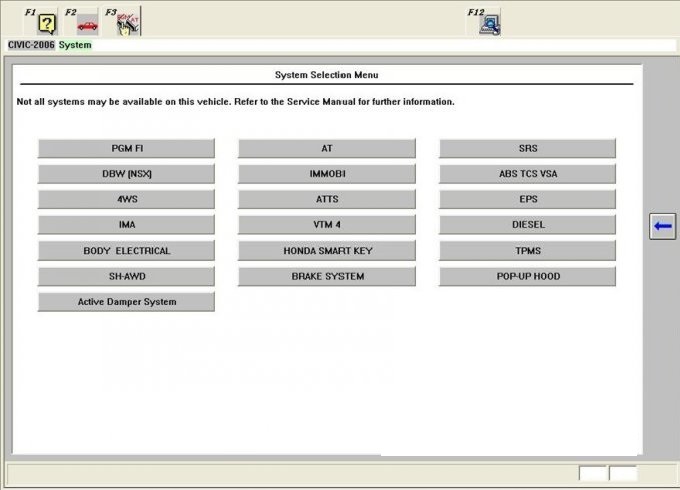Image resolution: width=680 pixels, height=490 pixels.
Task: Open BODY ELECTRICAL system
Action: click(x=126, y=251)
